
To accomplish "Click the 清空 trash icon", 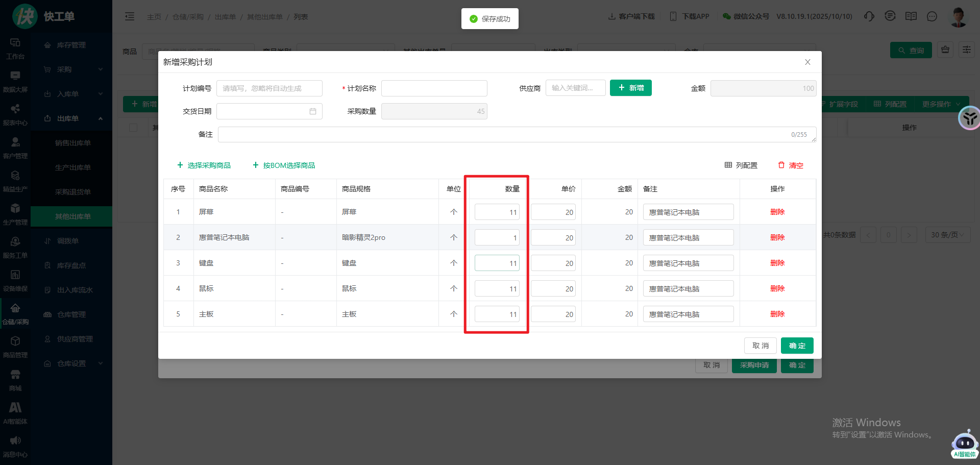I will coord(781,165).
